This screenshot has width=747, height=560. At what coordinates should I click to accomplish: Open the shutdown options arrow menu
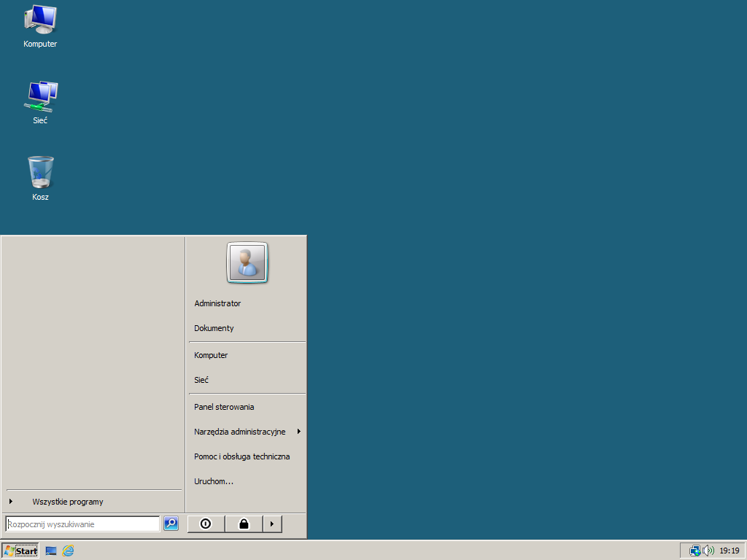[273, 524]
